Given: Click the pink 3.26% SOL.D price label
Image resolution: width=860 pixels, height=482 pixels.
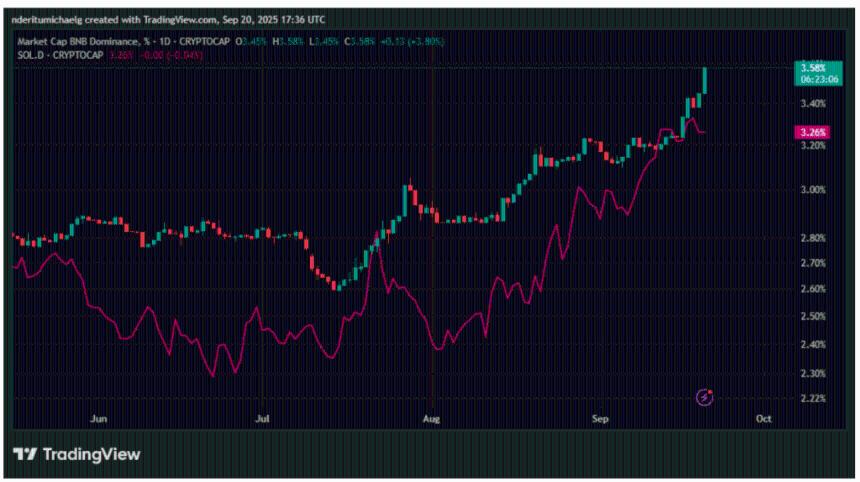Looking at the screenshot, I should [x=810, y=132].
